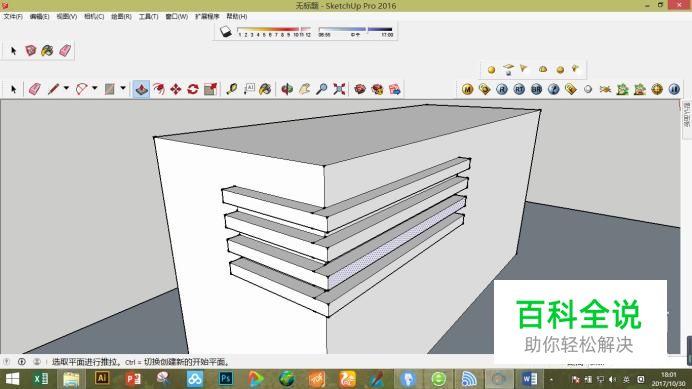Select the Push/Pull tool
692x389 pixels.
click(141, 89)
